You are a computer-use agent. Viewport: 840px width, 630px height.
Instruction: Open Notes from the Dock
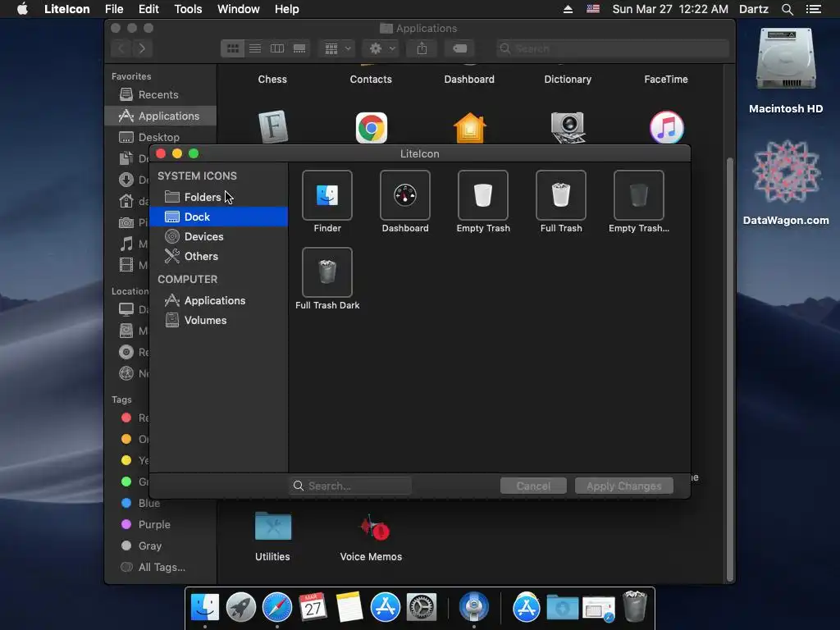[349, 608]
